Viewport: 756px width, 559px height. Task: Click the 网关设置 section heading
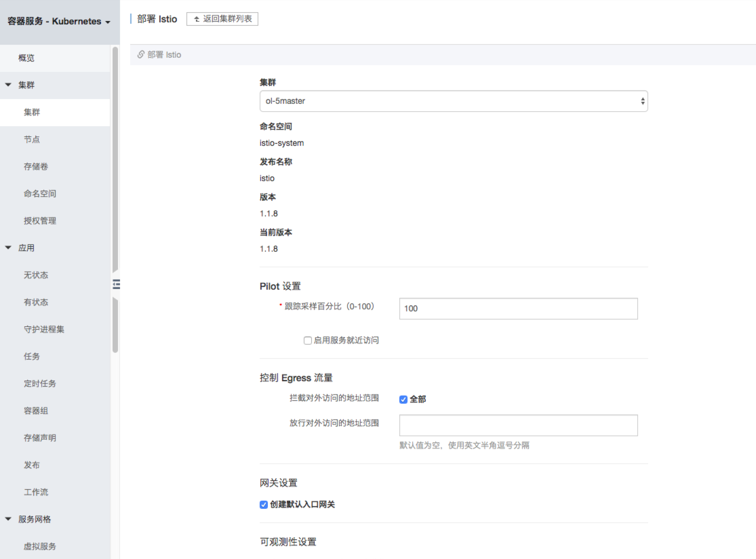(279, 483)
